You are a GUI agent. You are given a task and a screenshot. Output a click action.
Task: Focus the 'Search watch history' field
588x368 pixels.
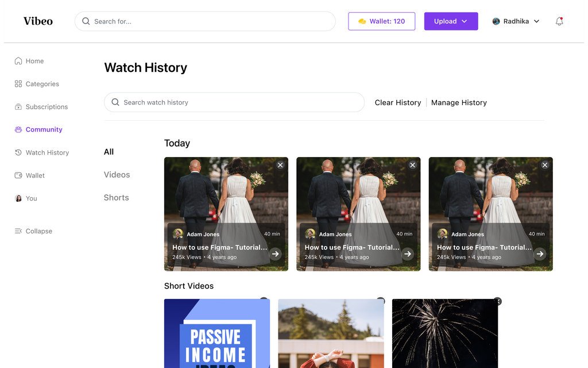point(234,102)
